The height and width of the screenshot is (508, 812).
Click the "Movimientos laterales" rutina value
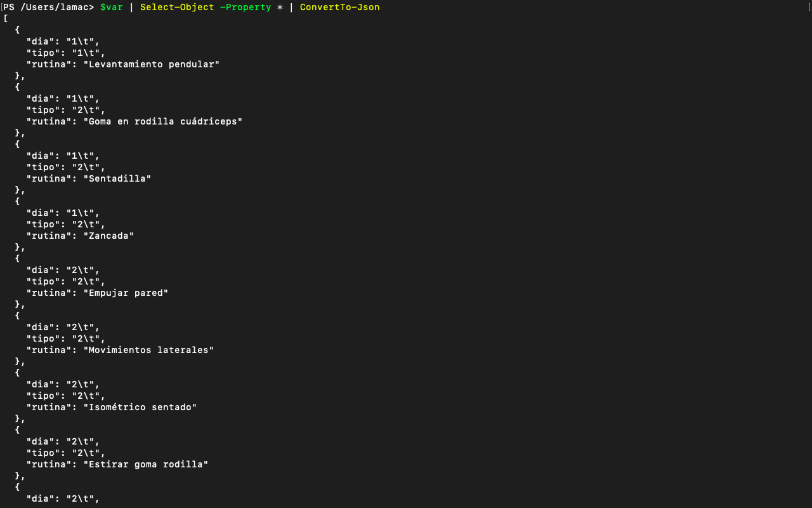point(148,350)
